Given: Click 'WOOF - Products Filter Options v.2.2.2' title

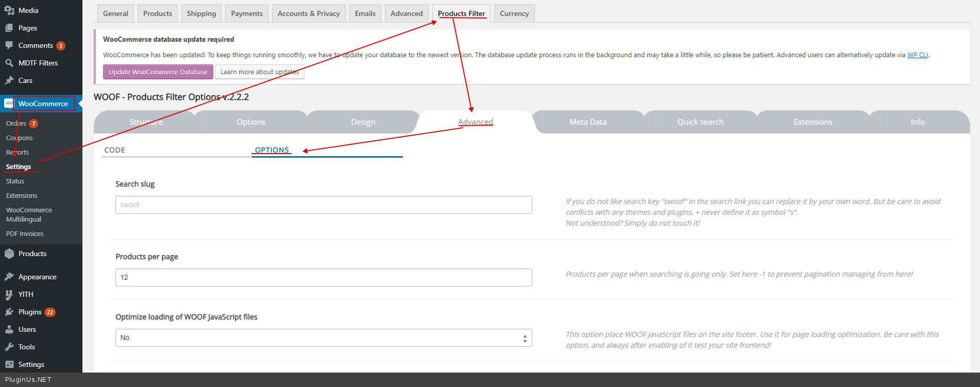Looking at the screenshot, I should click(x=171, y=97).
